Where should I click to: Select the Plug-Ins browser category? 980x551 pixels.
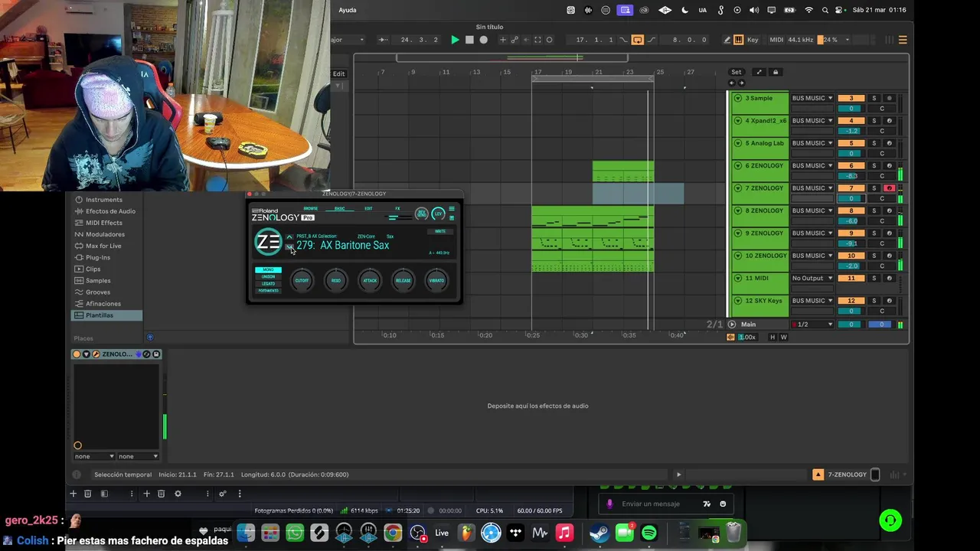pyautogui.click(x=98, y=257)
